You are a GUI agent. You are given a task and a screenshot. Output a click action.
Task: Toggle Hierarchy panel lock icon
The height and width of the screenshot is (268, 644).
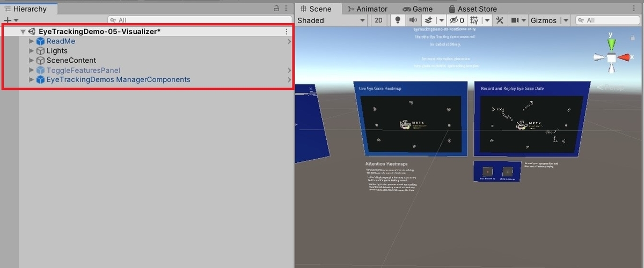[276, 9]
